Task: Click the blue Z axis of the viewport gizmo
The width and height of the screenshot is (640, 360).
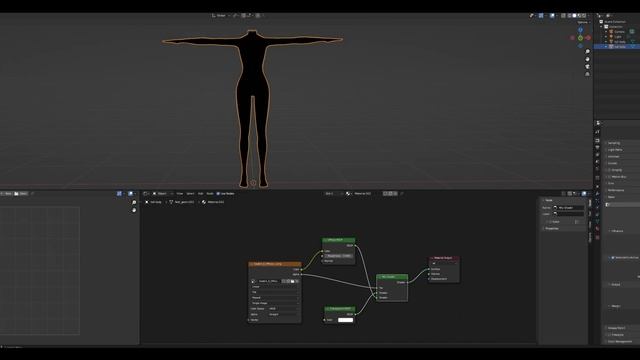Action: tap(580, 30)
